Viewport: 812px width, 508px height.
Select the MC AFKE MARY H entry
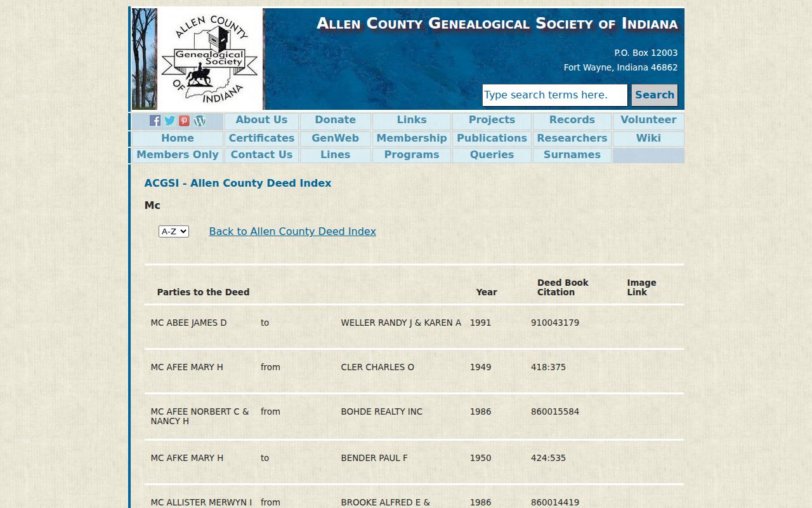coord(187,458)
